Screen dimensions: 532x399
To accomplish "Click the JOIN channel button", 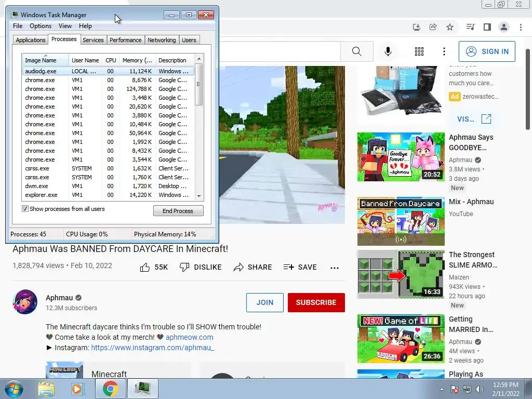I will pyautogui.click(x=264, y=302).
